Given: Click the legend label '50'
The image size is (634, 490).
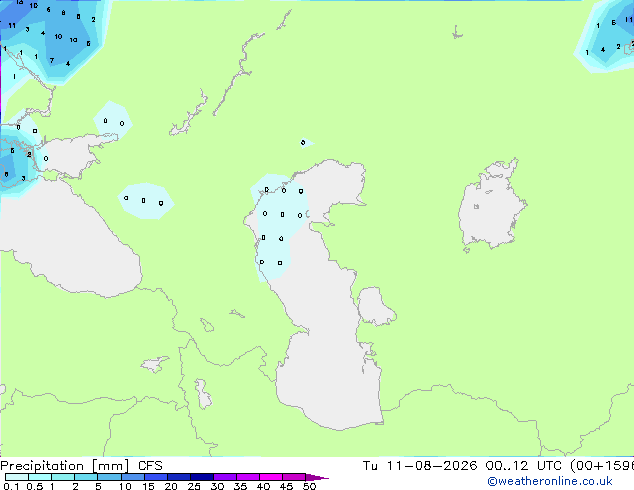Looking at the screenshot, I should coord(309,486).
